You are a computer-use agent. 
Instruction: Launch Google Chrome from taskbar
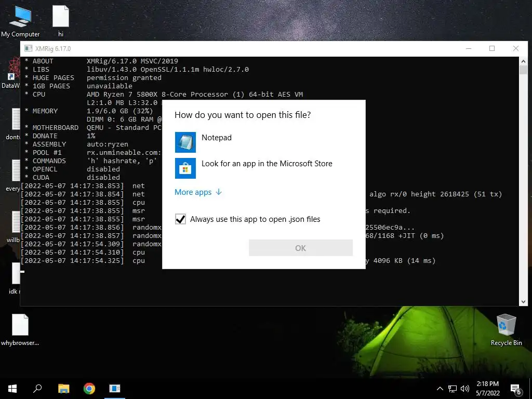[89, 389]
